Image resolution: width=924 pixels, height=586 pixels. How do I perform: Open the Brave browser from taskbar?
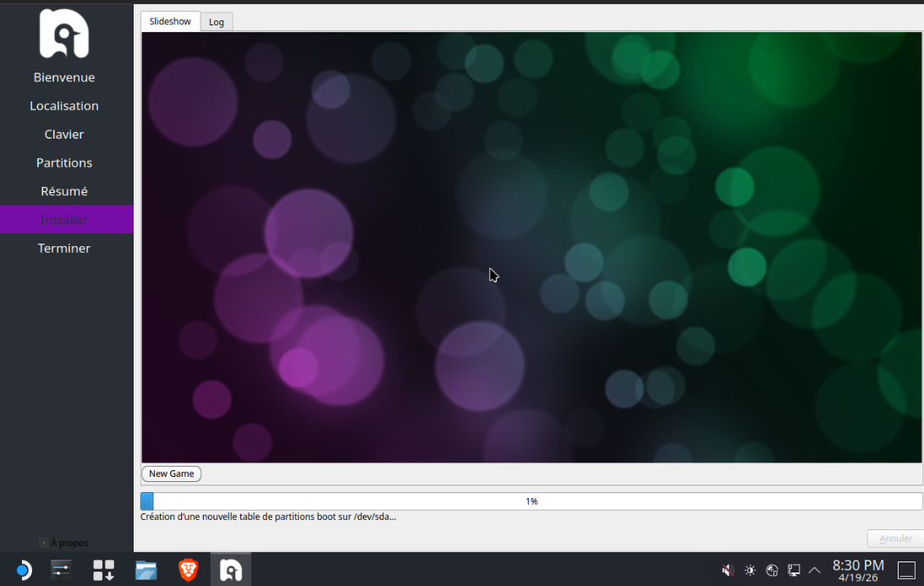click(188, 570)
